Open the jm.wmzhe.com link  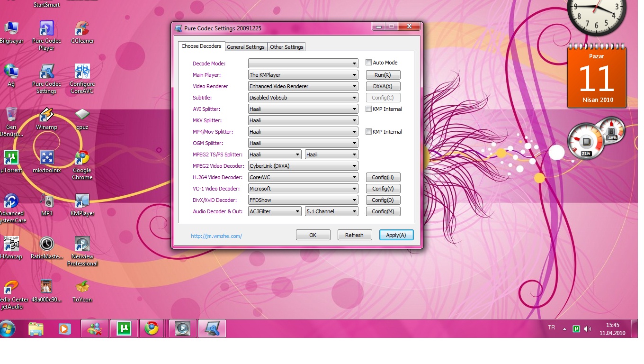(216, 236)
